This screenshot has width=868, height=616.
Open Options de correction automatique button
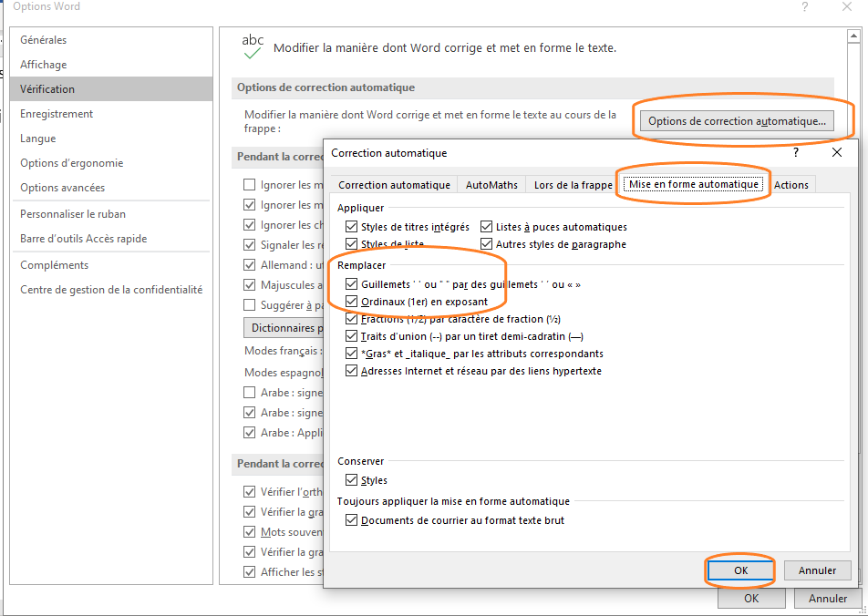click(x=737, y=120)
